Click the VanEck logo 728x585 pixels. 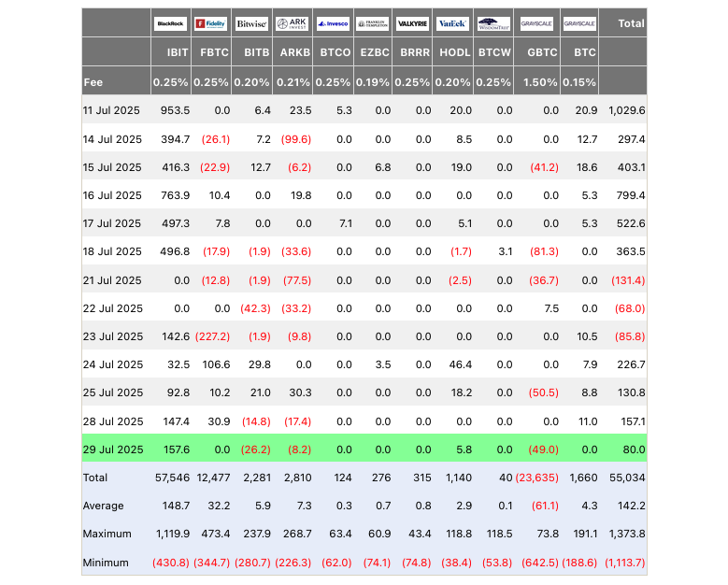(452, 23)
